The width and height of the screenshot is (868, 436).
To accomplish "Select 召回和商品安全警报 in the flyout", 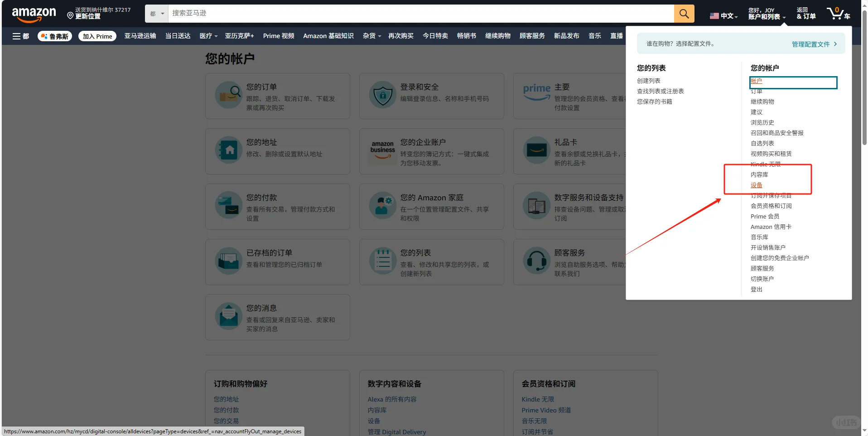I will coord(777,133).
